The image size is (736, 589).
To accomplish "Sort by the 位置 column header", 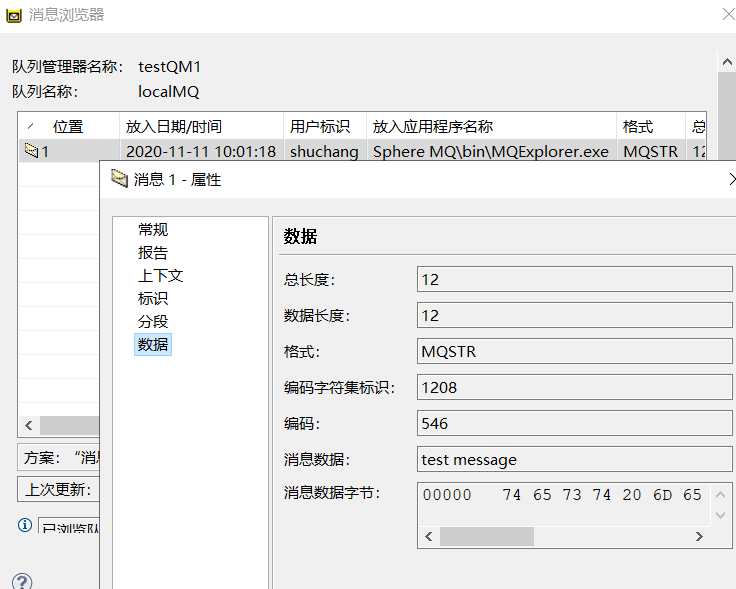I will tap(68, 126).
